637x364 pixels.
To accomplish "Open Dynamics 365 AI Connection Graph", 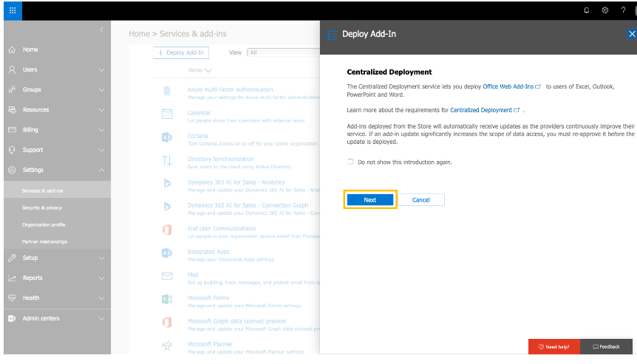I will coord(248,205).
